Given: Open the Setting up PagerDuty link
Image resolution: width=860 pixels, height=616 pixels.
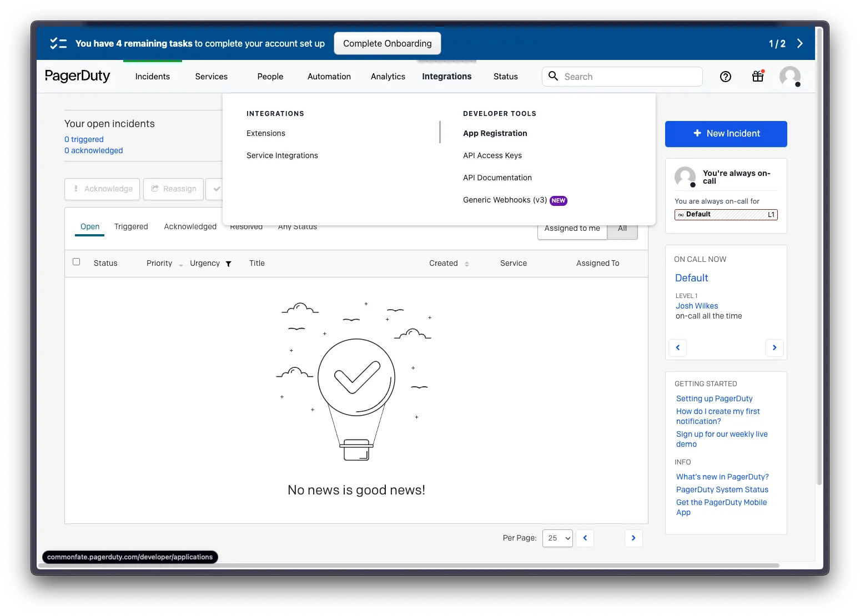Looking at the screenshot, I should pyautogui.click(x=714, y=398).
